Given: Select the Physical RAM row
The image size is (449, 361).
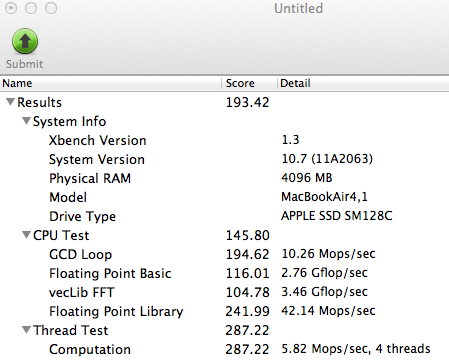Looking at the screenshot, I should pyautogui.click(x=90, y=178).
